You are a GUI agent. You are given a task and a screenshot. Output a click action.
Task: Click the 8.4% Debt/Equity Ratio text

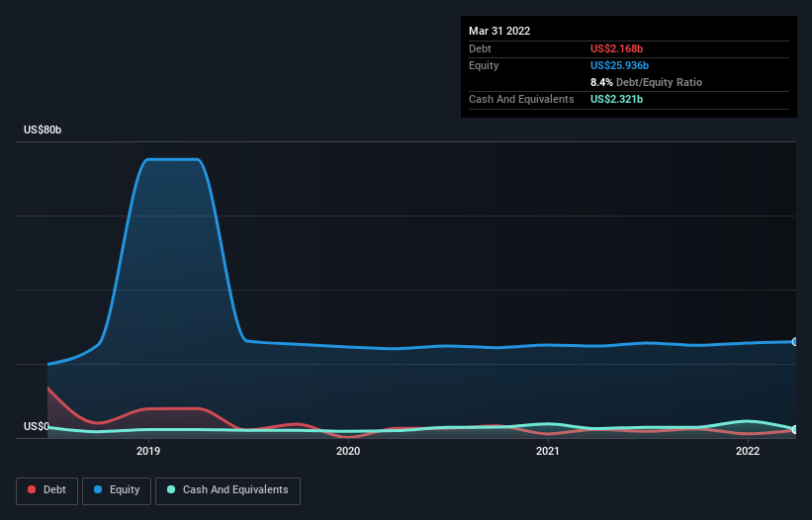(646, 82)
